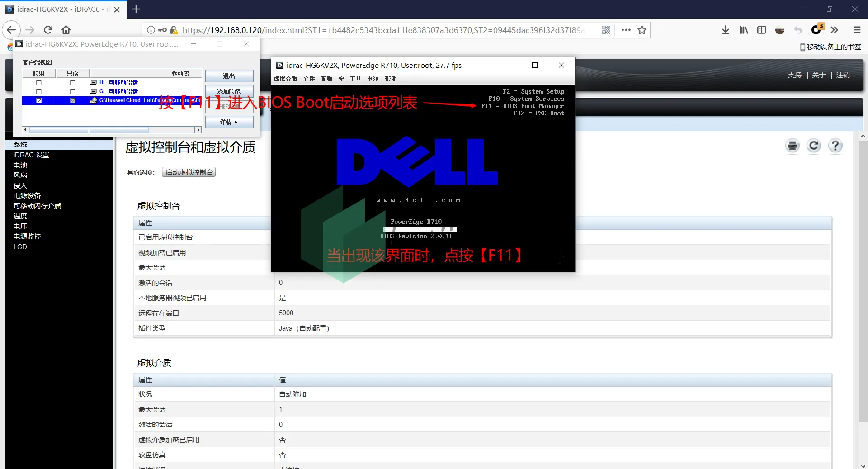Expand the 详情 details section
Screen dimensions: 868x469
229,122
